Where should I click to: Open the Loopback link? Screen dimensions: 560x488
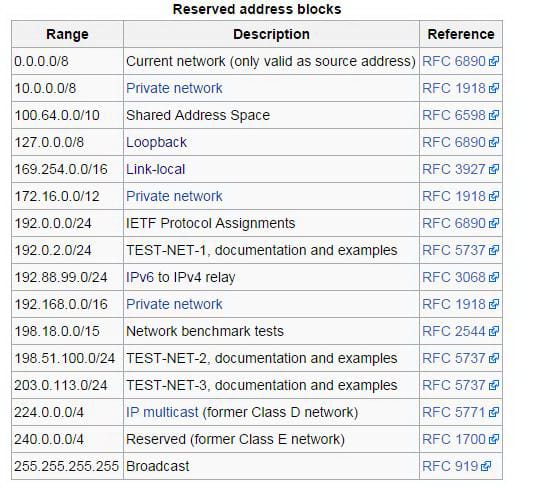pyautogui.click(x=156, y=142)
